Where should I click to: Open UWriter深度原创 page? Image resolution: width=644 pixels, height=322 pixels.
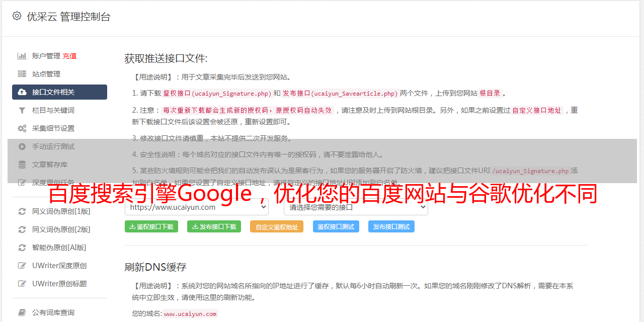(59, 266)
